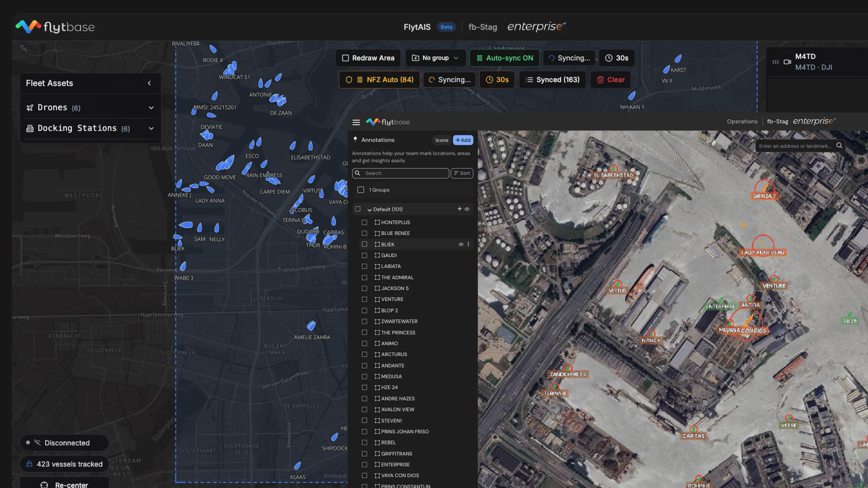The height and width of the screenshot is (488, 868).
Task: Click the amber 30s NFZ interval button
Action: (x=497, y=80)
